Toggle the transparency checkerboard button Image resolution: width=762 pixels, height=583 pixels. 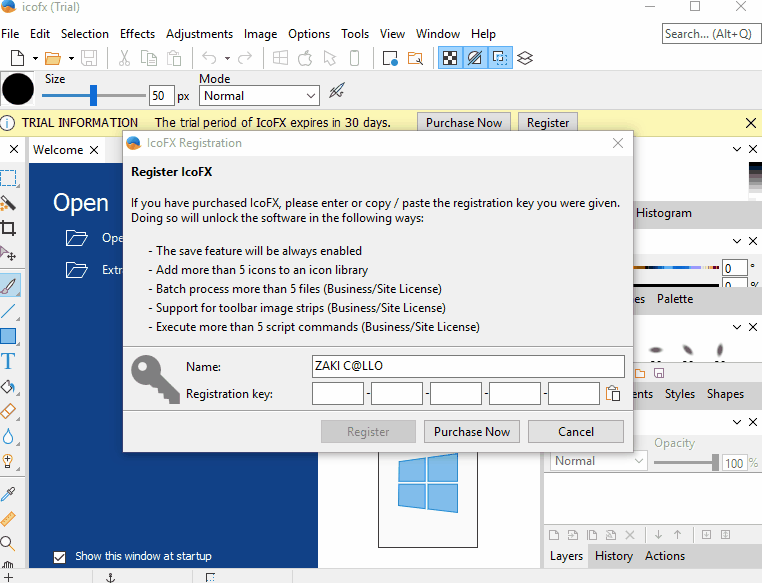pos(450,58)
